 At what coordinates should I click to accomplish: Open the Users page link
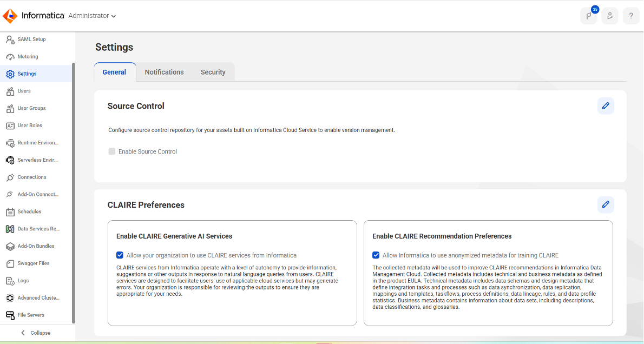click(24, 91)
